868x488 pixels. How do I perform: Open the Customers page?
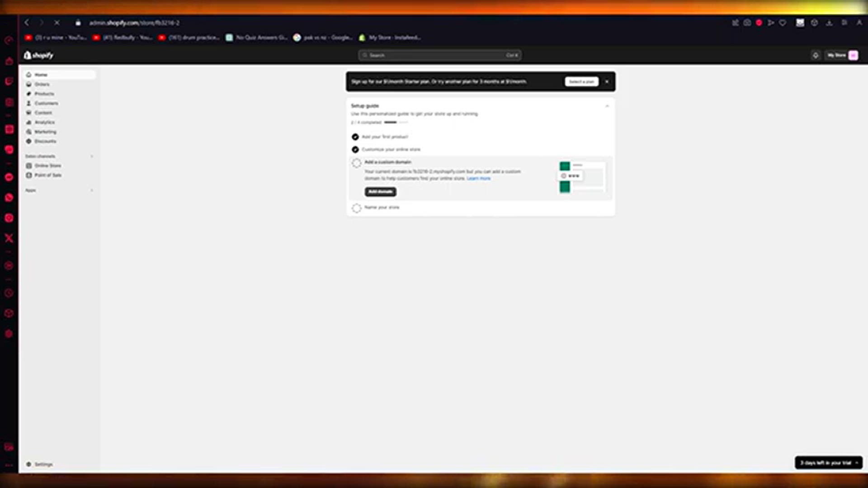pyautogui.click(x=46, y=103)
